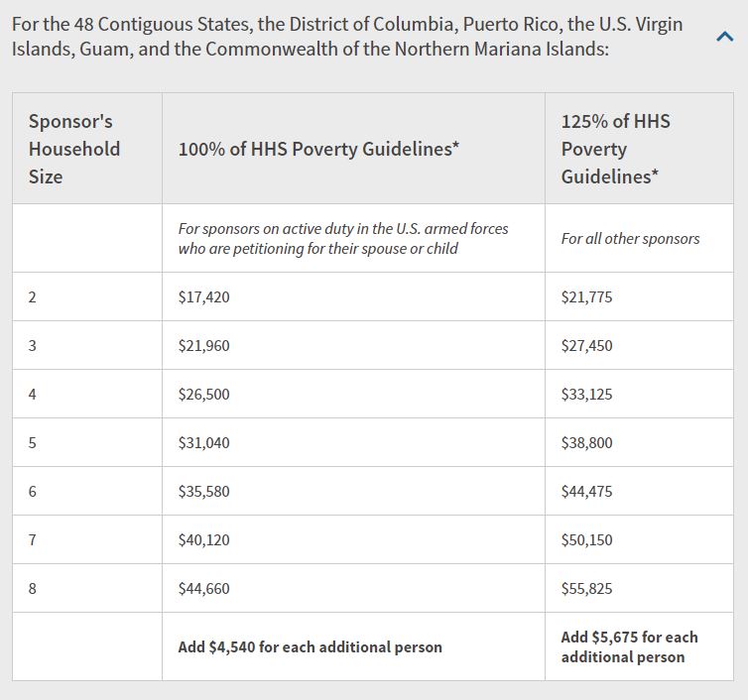Click the $21,960 value for household size 3

204,346
